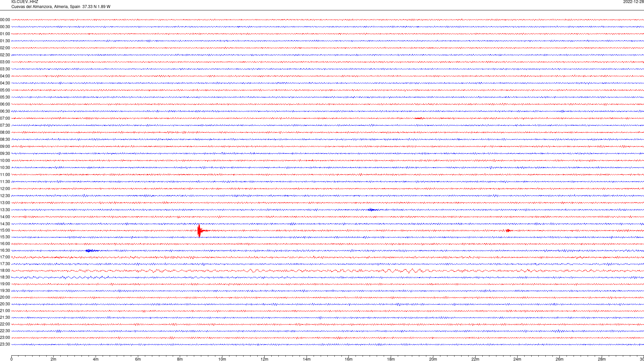The height and width of the screenshot is (362, 644).
Task: Select the 18:00 time label
Action: pos(5,270)
